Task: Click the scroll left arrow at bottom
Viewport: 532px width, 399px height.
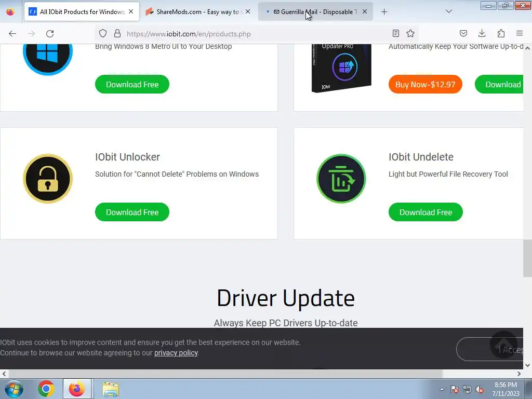Action: click(4, 374)
